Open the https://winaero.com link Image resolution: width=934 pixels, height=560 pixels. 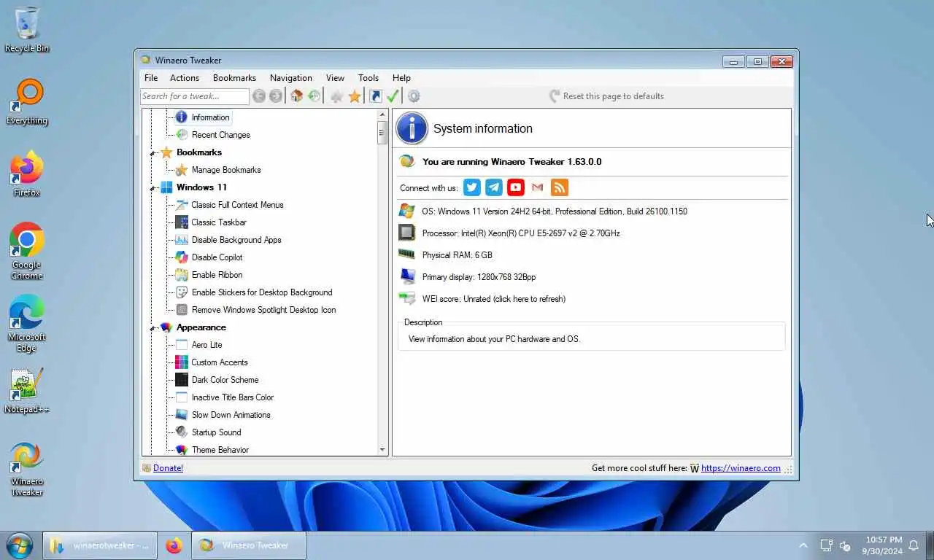click(741, 468)
